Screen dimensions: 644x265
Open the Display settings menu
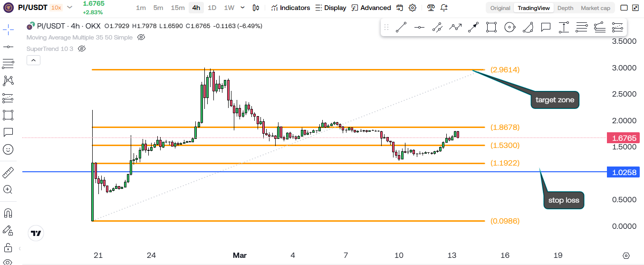click(331, 8)
